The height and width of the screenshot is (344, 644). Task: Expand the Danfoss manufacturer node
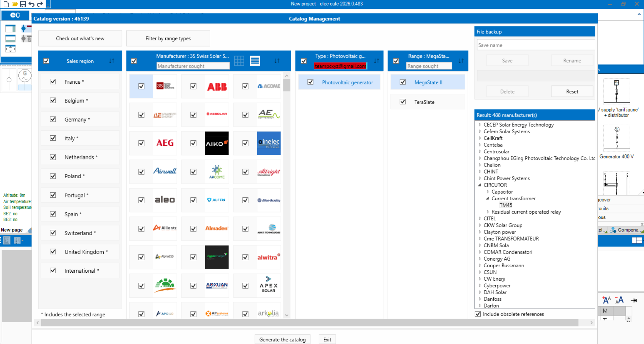click(480, 299)
